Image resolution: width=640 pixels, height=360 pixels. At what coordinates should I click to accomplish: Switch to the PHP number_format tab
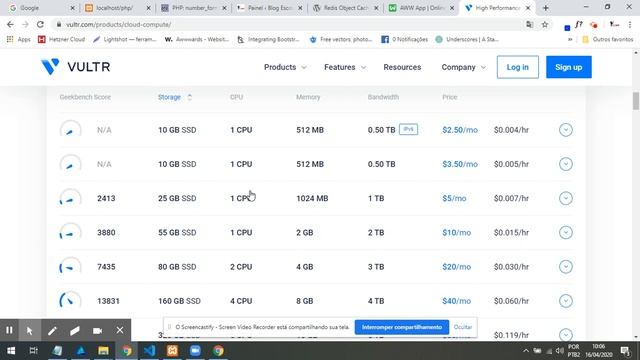tap(193, 8)
